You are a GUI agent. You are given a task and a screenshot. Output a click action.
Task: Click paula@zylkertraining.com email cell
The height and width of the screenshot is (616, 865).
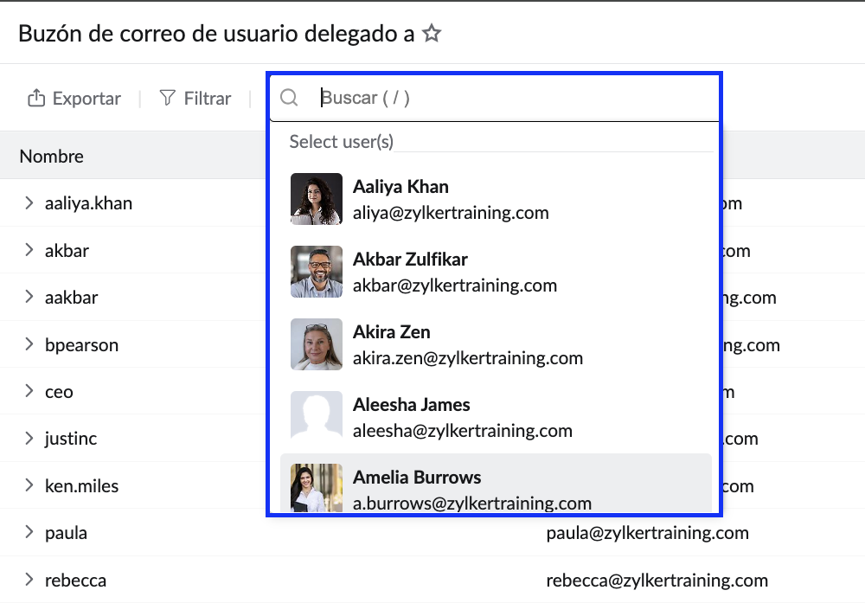point(647,533)
